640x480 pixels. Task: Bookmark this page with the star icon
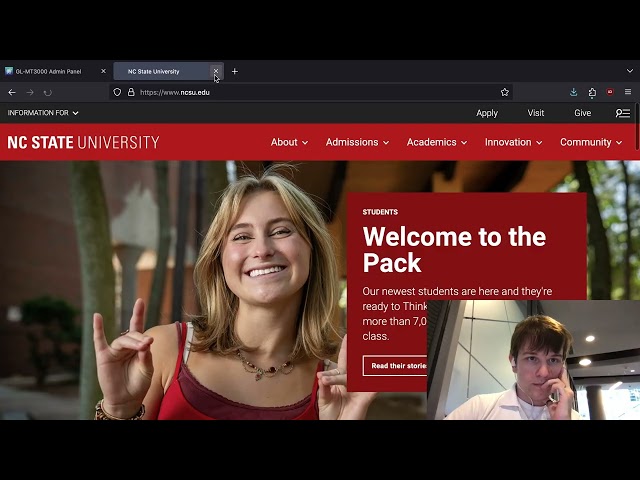point(504,92)
